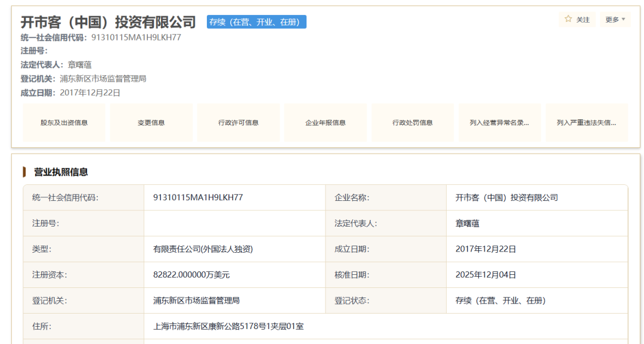Click company type 有限责任公司 value

[203, 249]
